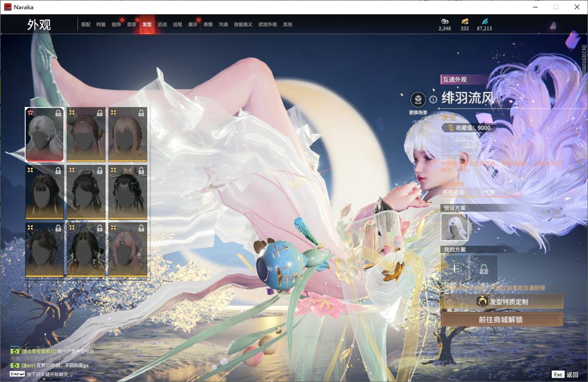Click the lock icon on the white hairstyle

click(58, 113)
